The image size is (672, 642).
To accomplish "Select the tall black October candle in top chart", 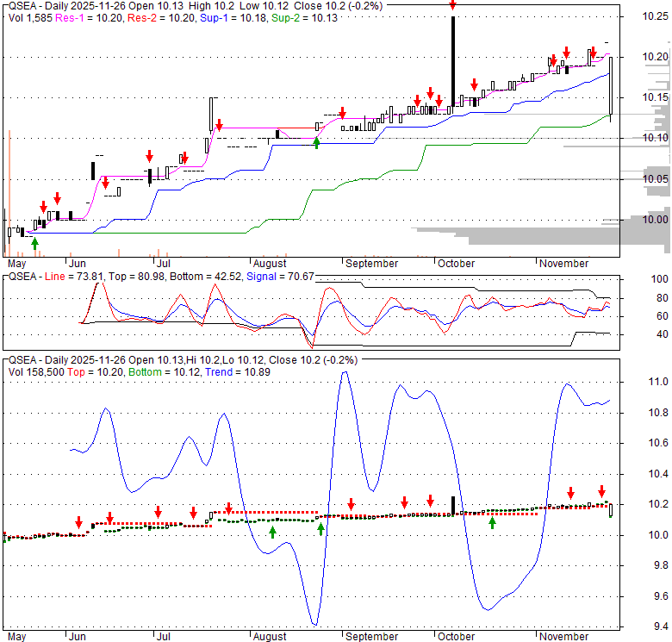I will [x=453, y=60].
